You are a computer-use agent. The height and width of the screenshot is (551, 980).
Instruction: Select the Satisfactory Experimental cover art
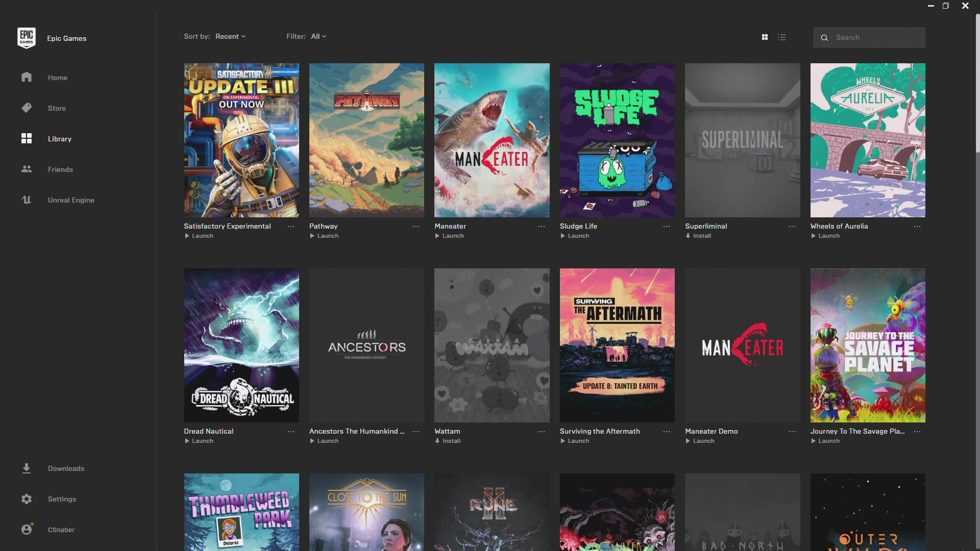point(241,140)
